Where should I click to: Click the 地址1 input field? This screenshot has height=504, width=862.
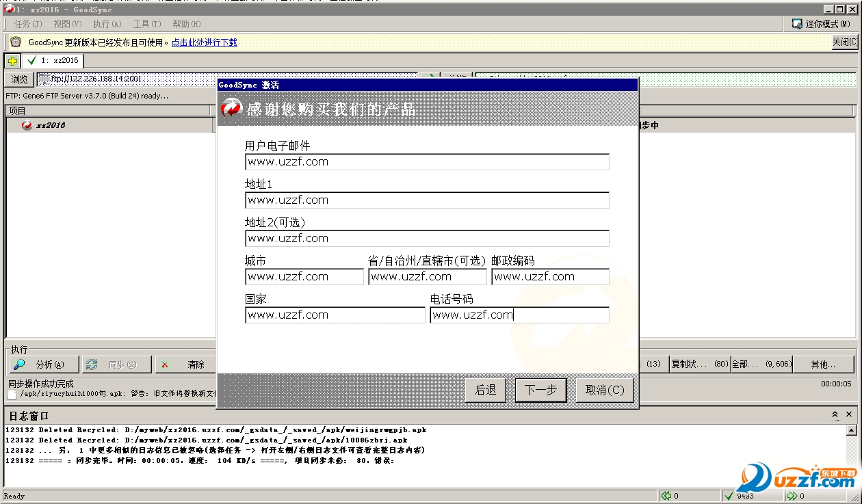427,200
